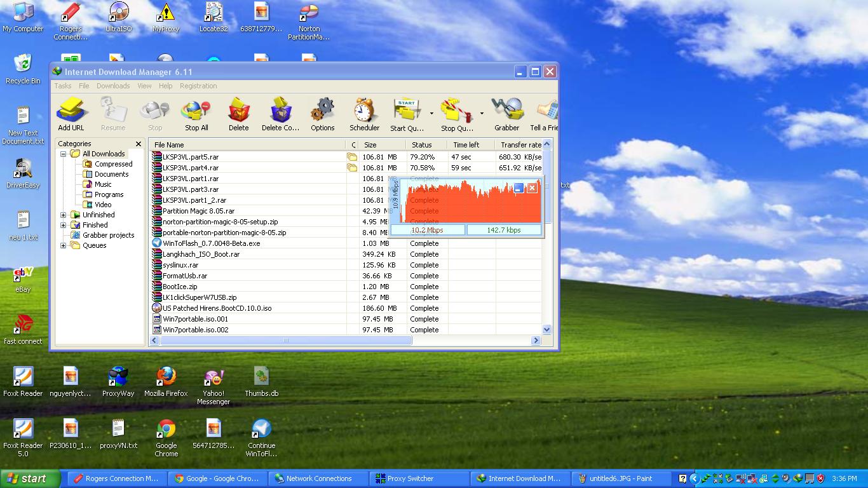Sort downloads by File Name column
This screenshot has height=488, width=868.
click(248, 145)
